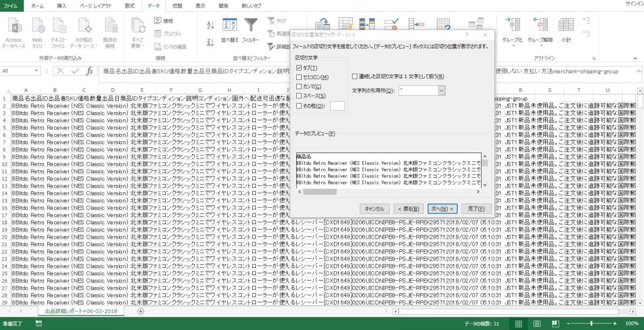Click the Other delimiter text field

[337, 106]
